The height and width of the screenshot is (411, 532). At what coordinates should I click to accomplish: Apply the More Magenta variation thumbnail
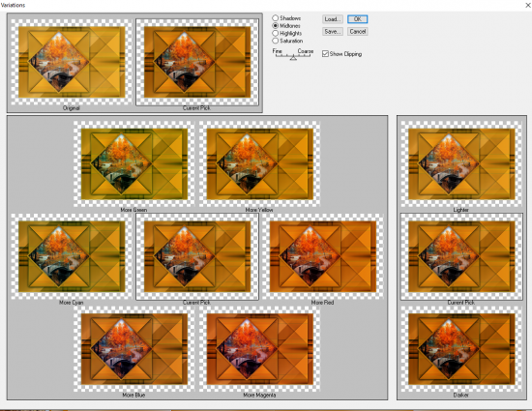259,349
